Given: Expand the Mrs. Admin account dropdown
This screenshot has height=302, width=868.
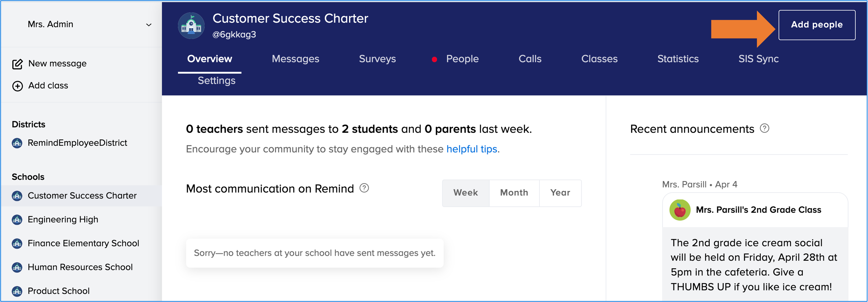Looking at the screenshot, I should tap(149, 25).
